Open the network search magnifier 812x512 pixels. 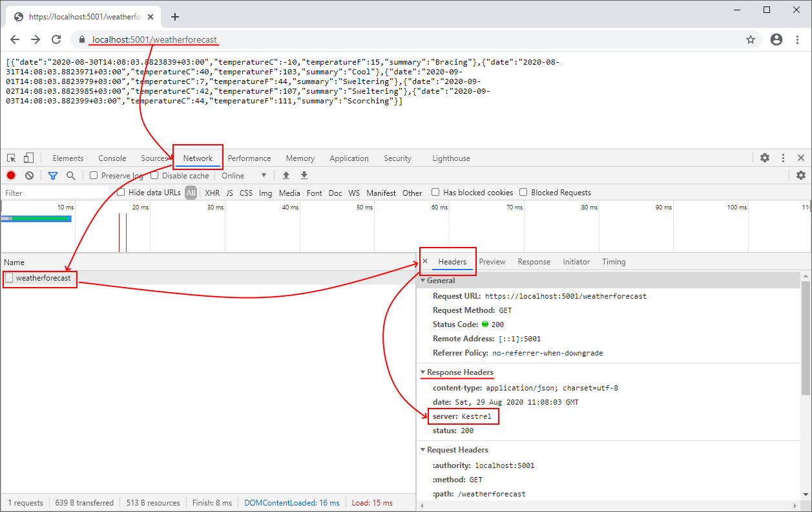[70, 175]
